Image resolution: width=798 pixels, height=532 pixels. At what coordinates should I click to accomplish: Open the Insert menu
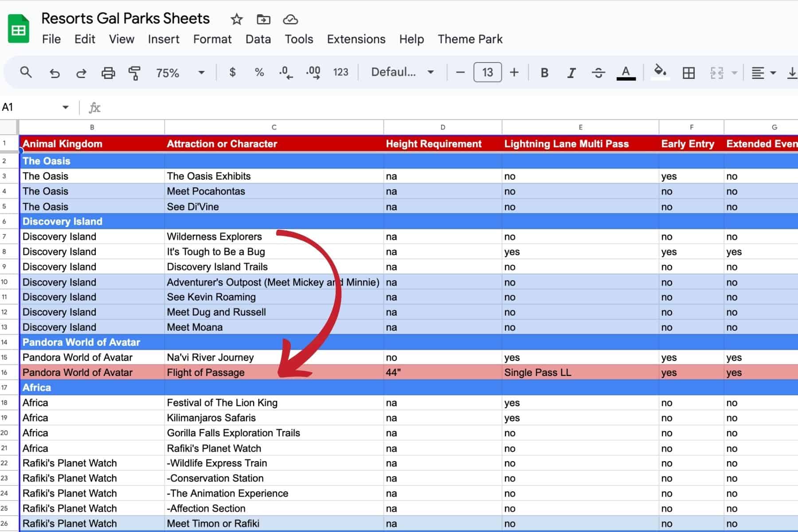pyautogui.click(x=164, y=39)
